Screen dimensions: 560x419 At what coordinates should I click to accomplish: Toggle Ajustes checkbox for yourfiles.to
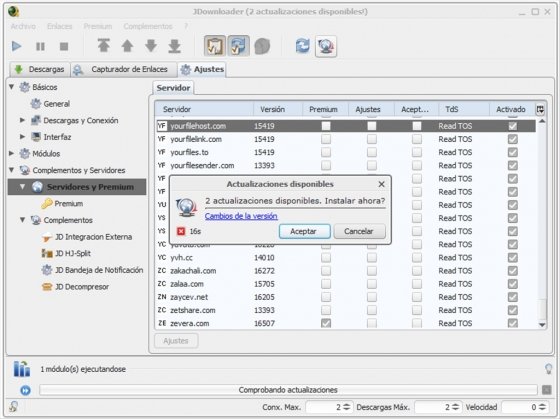tap(372, 152)
